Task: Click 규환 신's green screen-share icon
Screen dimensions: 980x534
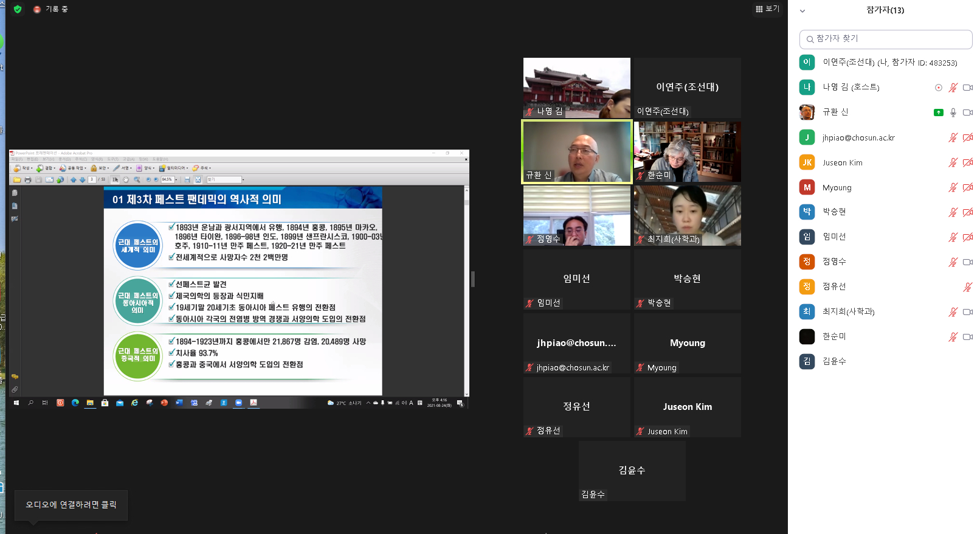Action: pos(938,113)
